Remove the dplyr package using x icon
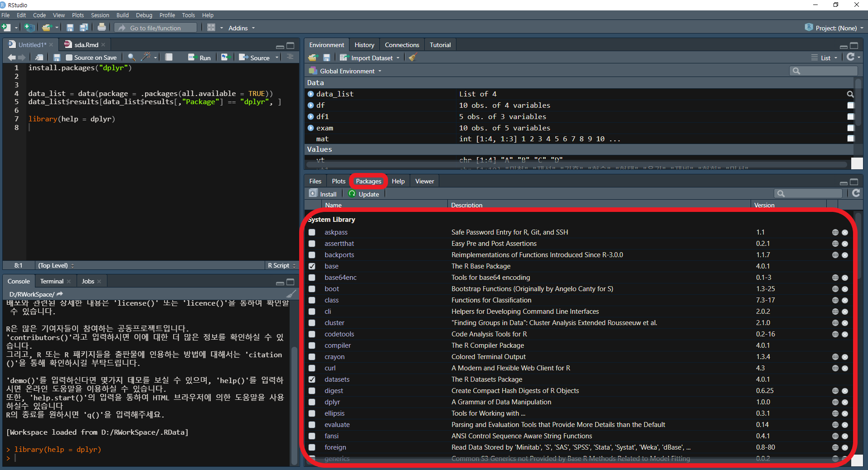Image resolution: width=868 pixels, height=470 pixels. coord(845,402)
